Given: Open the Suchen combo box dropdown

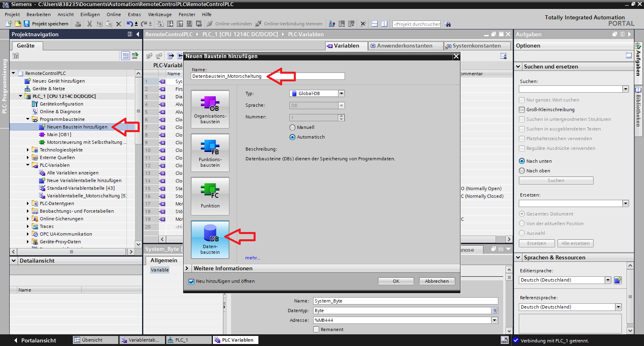Looking at the screenshot, I should tap(625, 89).
